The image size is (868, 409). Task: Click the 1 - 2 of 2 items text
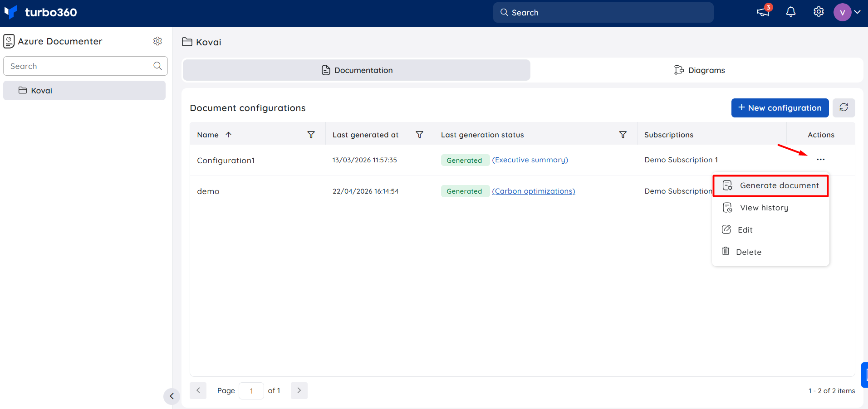point(832,391)
